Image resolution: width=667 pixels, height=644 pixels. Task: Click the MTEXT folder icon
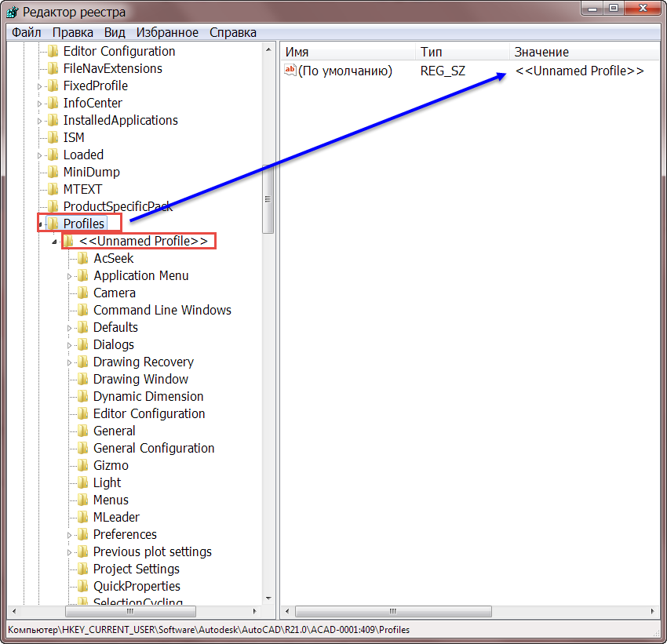(53, 189)
